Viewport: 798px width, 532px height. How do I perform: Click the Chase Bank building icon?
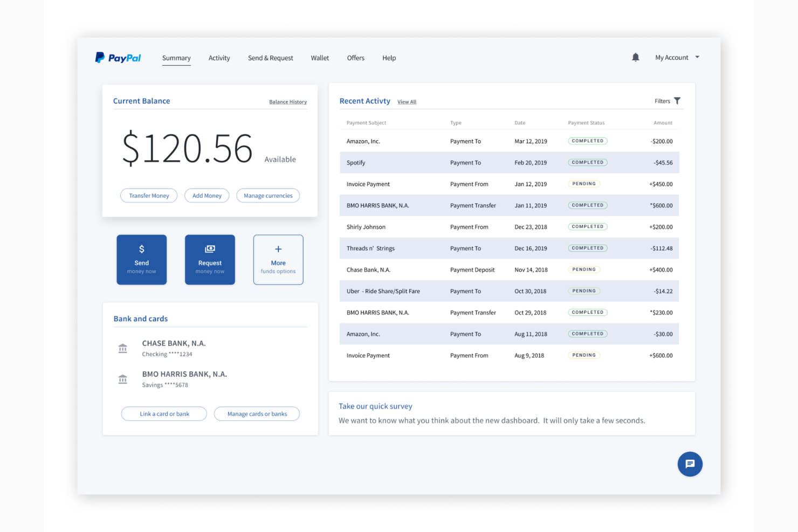click(123, 348)
